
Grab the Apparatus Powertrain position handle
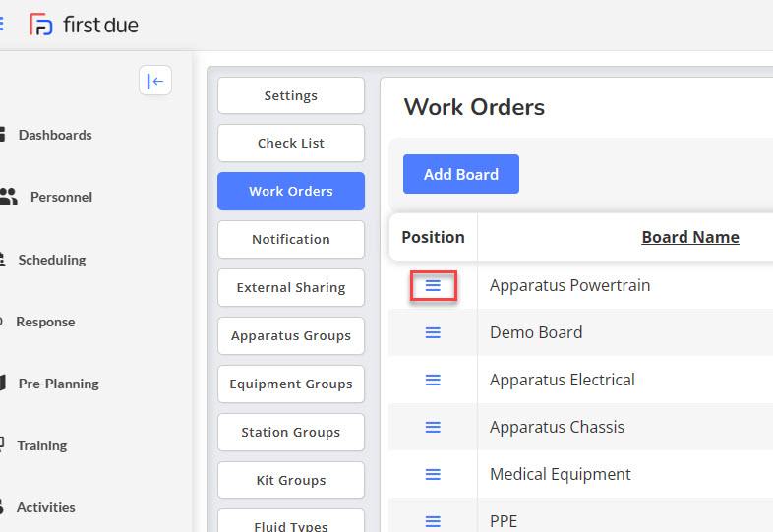433,285
